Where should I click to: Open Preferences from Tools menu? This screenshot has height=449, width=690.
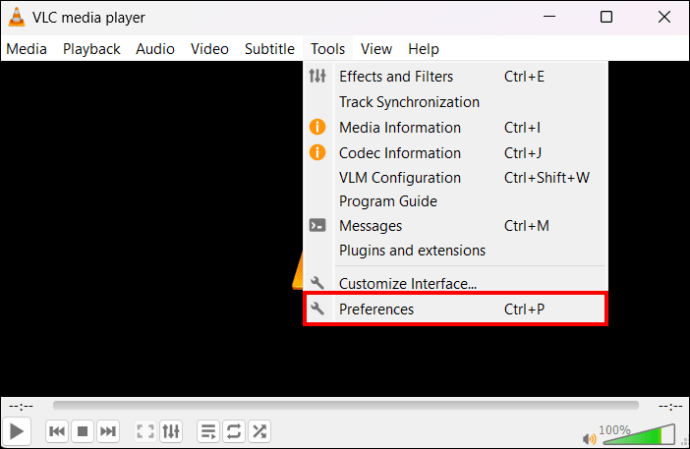[x=455, y=309]
